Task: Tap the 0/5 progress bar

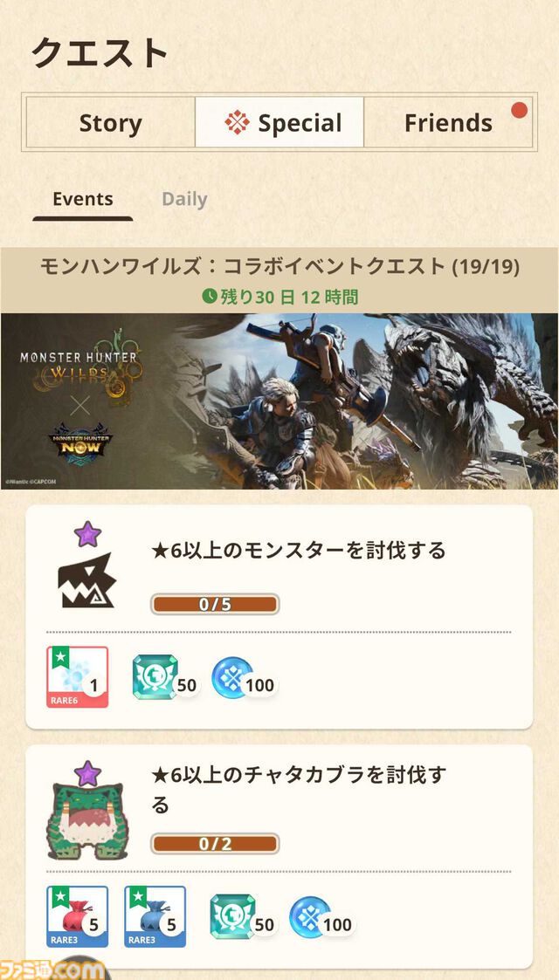Action: pos(215,604)
